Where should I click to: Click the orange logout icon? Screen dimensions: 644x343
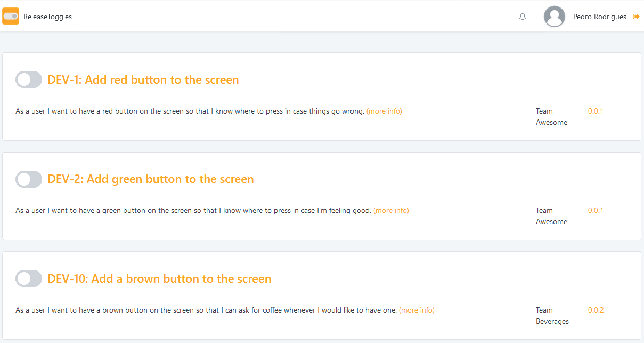[x=636, y=17]
